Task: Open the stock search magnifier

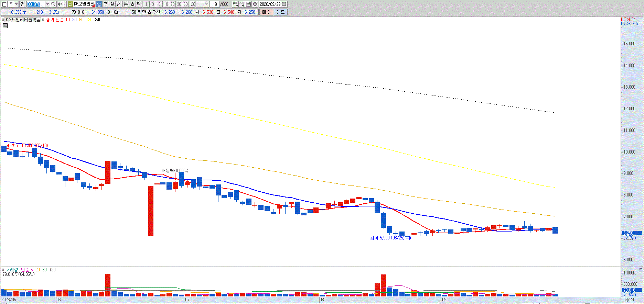Action: click(53, 4)
